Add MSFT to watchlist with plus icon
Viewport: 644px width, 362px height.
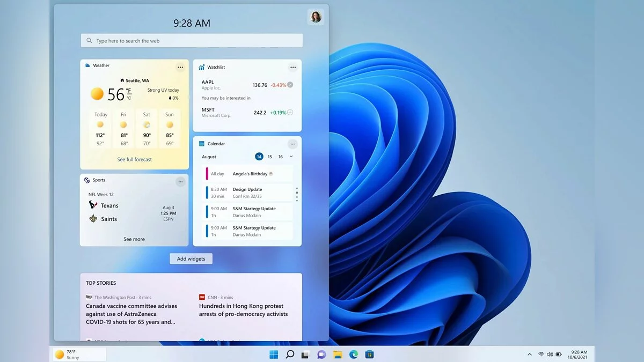point(290,113)
